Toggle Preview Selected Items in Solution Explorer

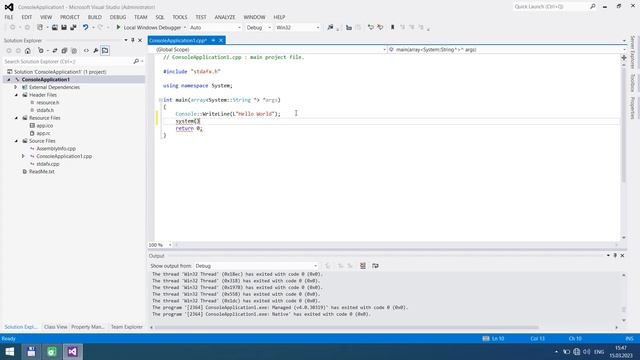pos(105,51)
